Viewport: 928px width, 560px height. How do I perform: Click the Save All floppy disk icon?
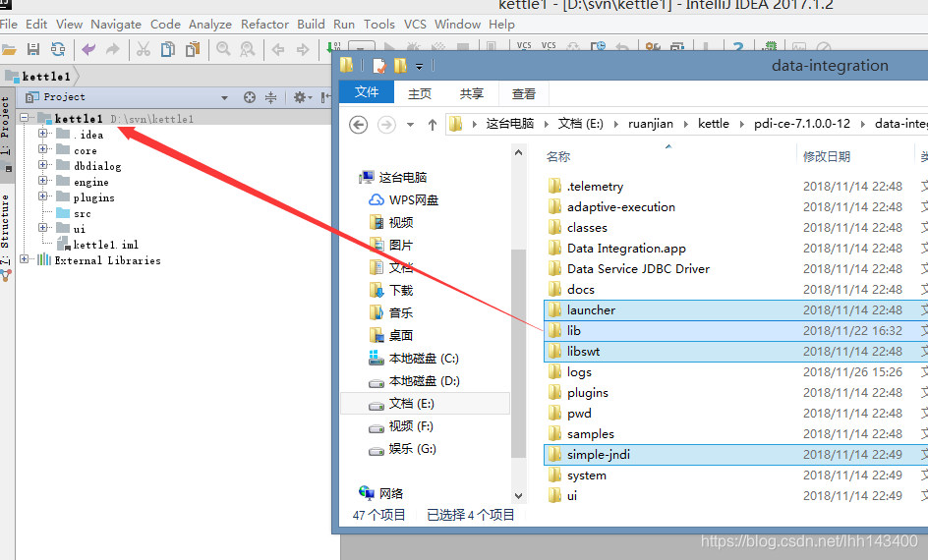tap(33, 49)
